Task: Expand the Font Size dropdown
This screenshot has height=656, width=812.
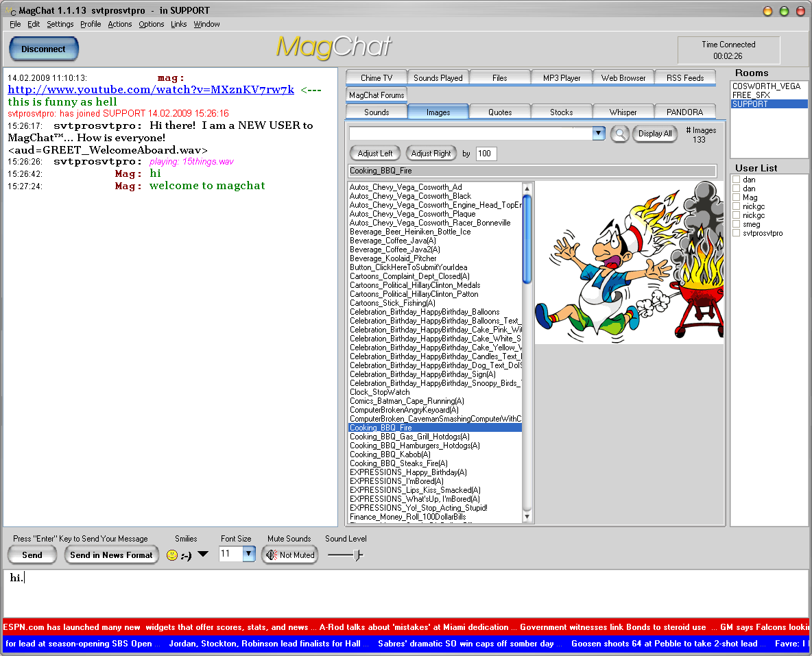Action: coord(249,554)
